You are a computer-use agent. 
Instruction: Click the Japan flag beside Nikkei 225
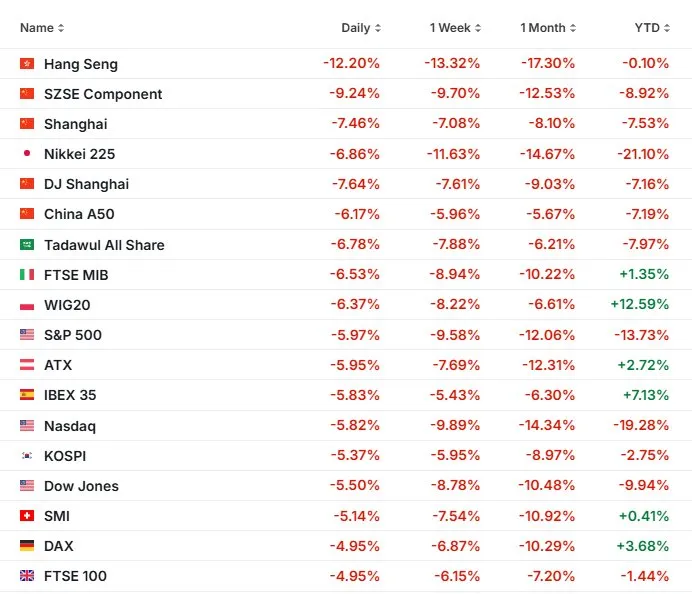(27, 154)
